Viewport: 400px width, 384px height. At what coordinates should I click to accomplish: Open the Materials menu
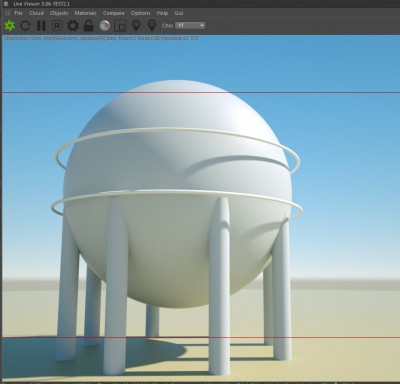pos(85,13)
